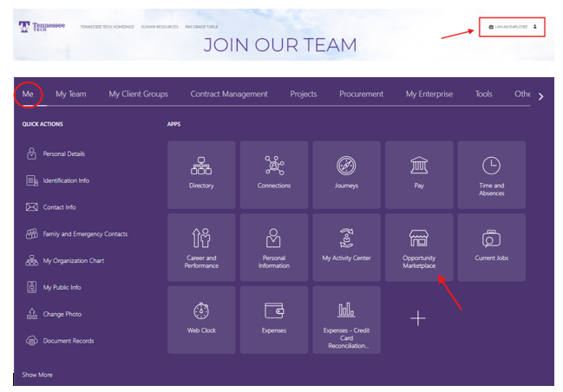Open the Connections app
The height and width of the screenshot is (392, 563).
(x=274, y=174)
